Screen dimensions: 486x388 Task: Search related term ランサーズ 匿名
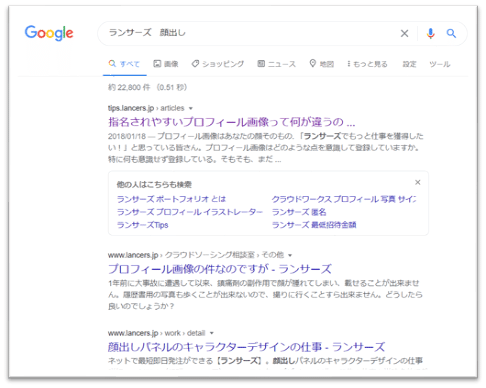pyautogui.click(x=299, y=212)
